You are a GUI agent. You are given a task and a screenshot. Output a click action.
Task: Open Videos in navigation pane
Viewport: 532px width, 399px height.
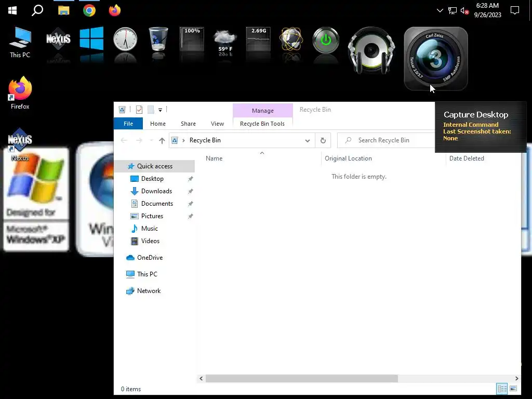click(x=150, y=241)
